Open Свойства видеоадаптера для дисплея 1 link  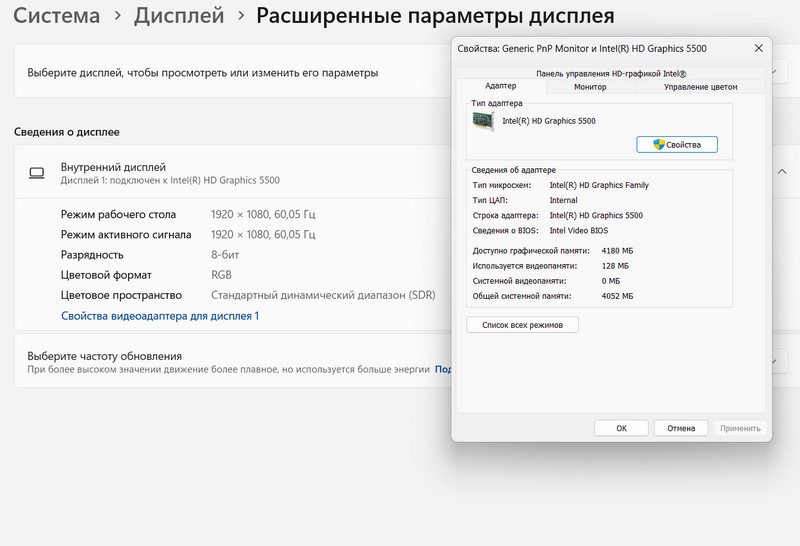coord(160,316)
